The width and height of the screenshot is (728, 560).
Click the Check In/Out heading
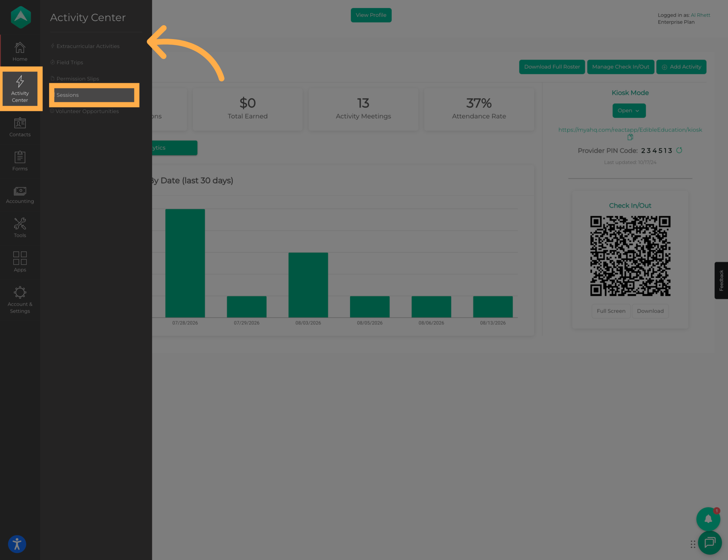click(x=630, y=206)
